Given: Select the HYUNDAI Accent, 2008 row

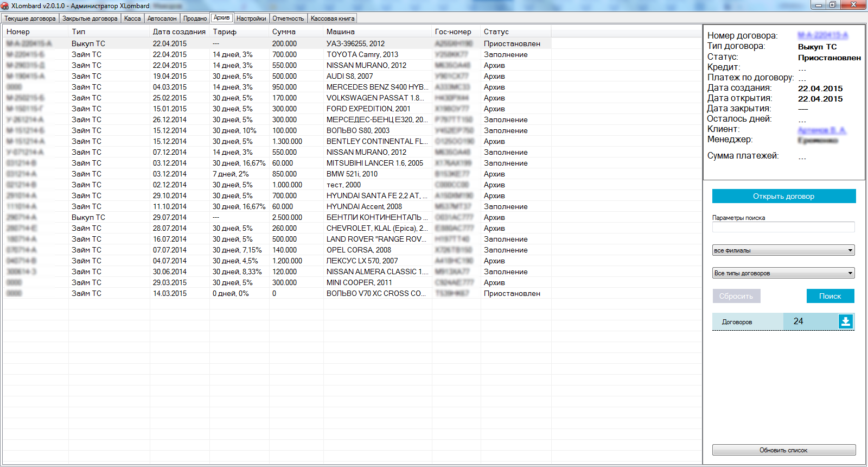Looking at the screenshot, I should (277, 206).
